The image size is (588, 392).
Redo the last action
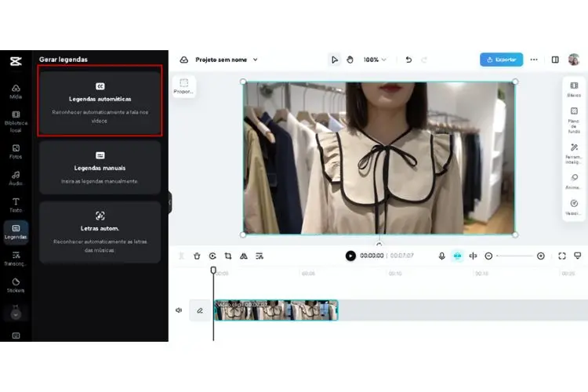coord(424,60)
